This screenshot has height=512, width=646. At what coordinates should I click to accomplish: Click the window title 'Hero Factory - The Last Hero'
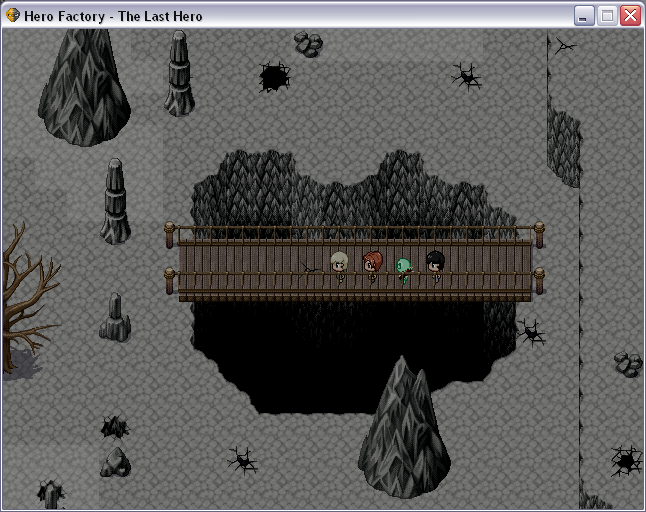113,16
